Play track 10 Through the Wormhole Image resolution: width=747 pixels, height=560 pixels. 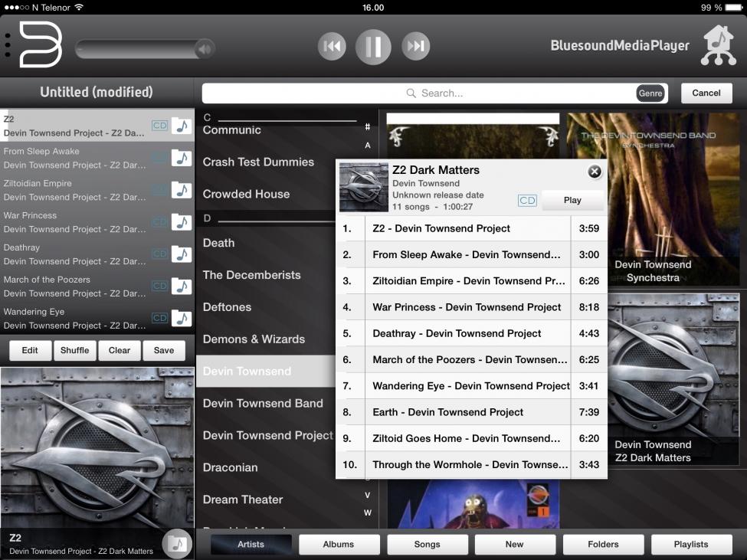pyautogui.click(x=472, y=465)
